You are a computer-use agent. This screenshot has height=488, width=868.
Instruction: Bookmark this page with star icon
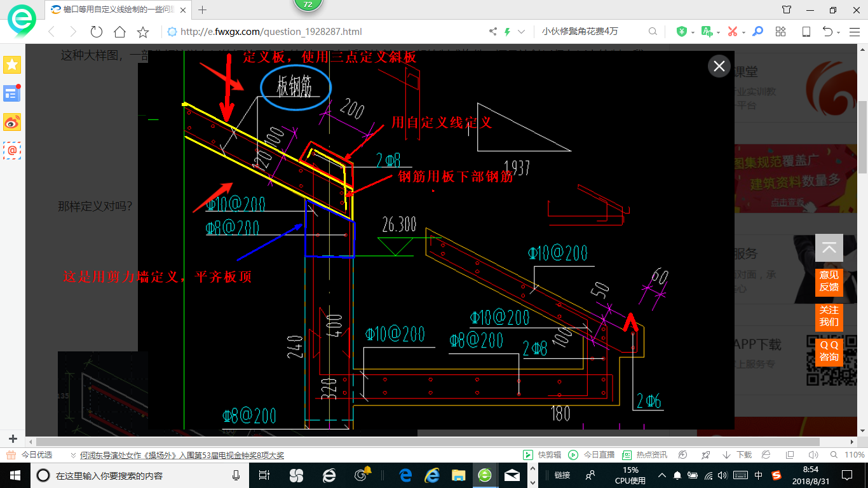tap(143, 32)
